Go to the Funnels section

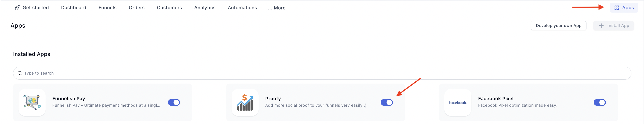tap(107, 8)
